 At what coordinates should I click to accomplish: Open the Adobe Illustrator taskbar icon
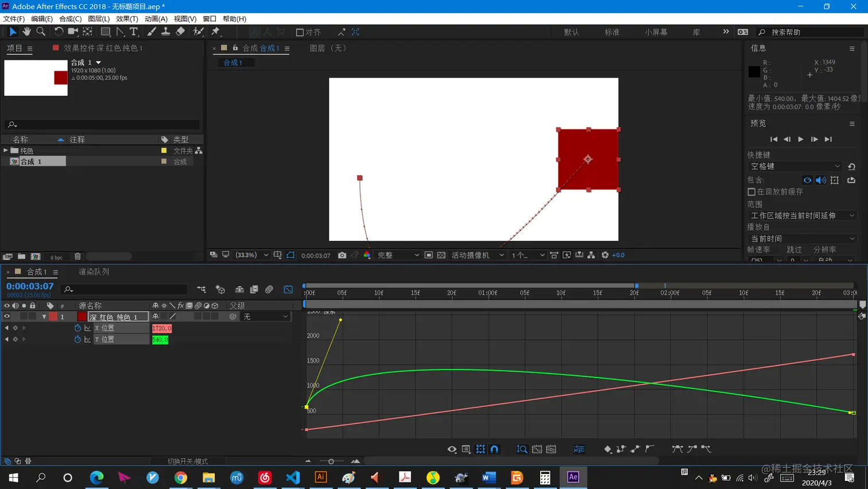click(x=321, y=477)
